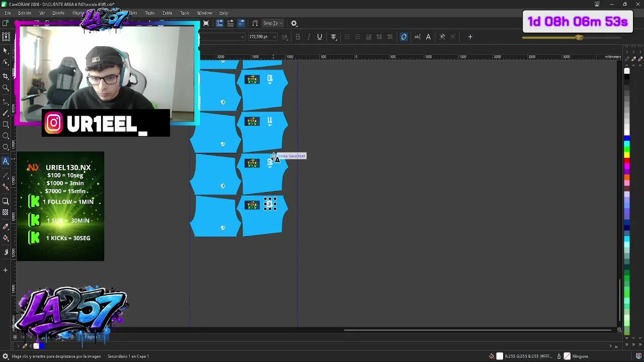Select the Polygon tool
644x362 pixels.
[x=6, y=147]
